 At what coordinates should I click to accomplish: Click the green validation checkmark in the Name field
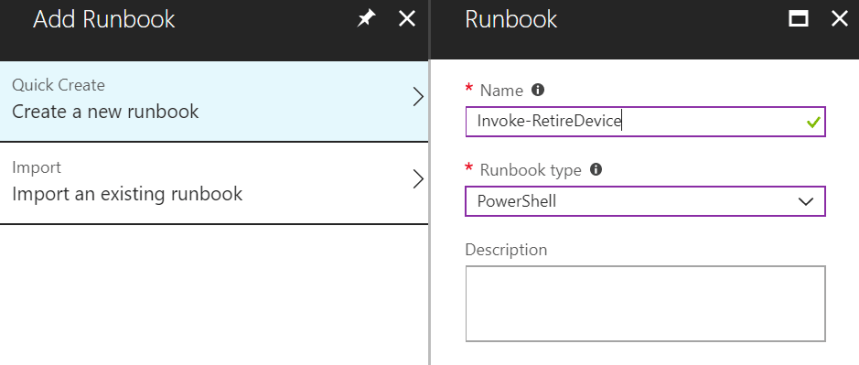[x=813, y=122]
